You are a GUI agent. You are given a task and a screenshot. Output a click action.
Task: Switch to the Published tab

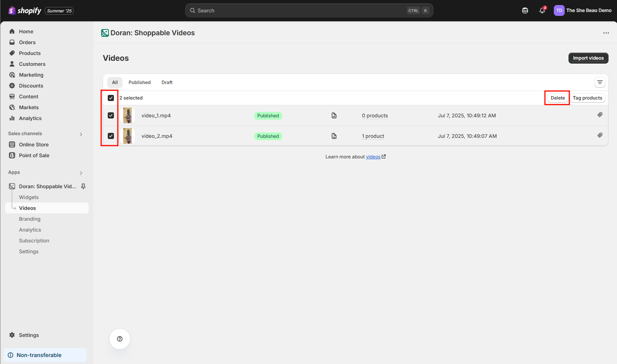click(140, 82)
